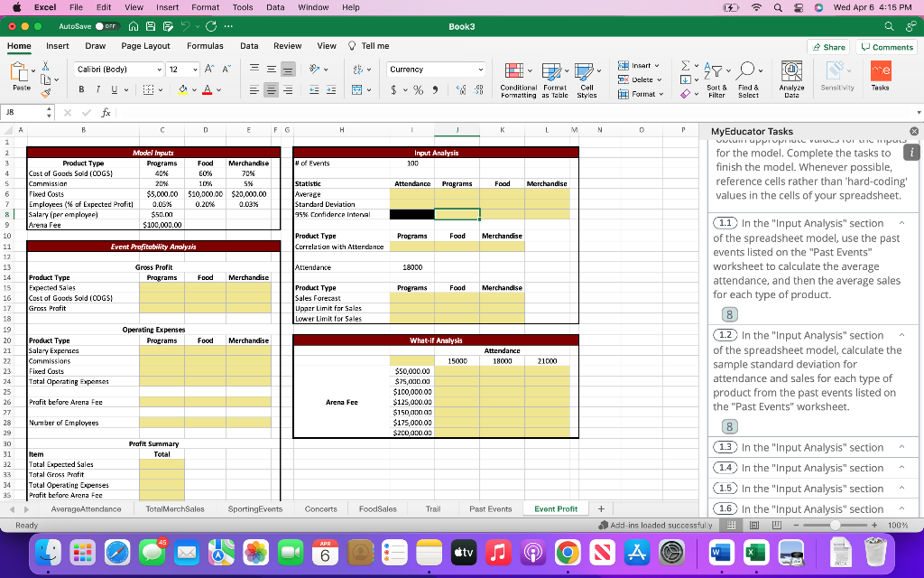Viewport: 924px width, 578px height.
Task: Select the Past Events sheet tab
Action: click(490, 508)
